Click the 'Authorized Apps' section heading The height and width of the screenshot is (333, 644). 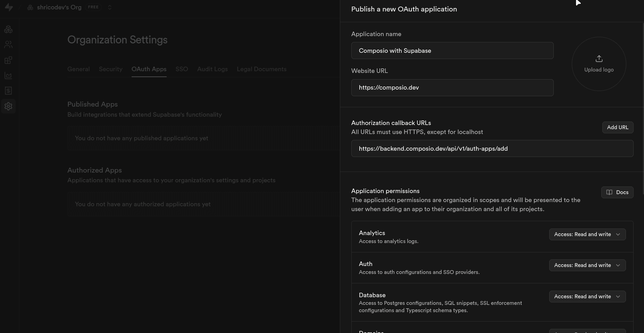(x=94, y=170)
